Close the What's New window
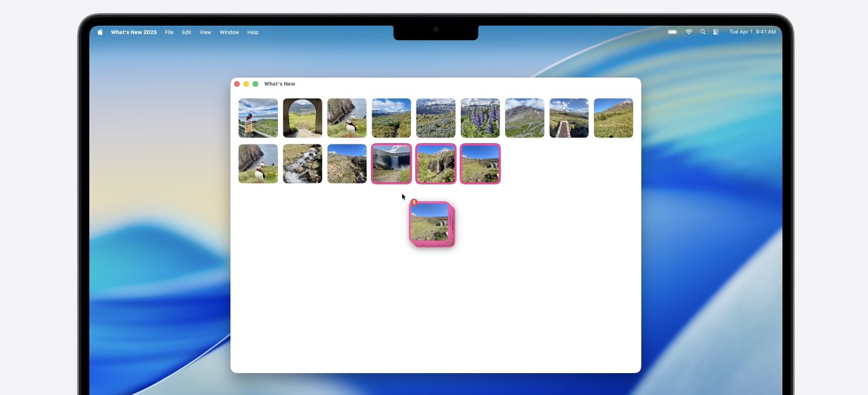868x395 pixels. pos(237,84)
